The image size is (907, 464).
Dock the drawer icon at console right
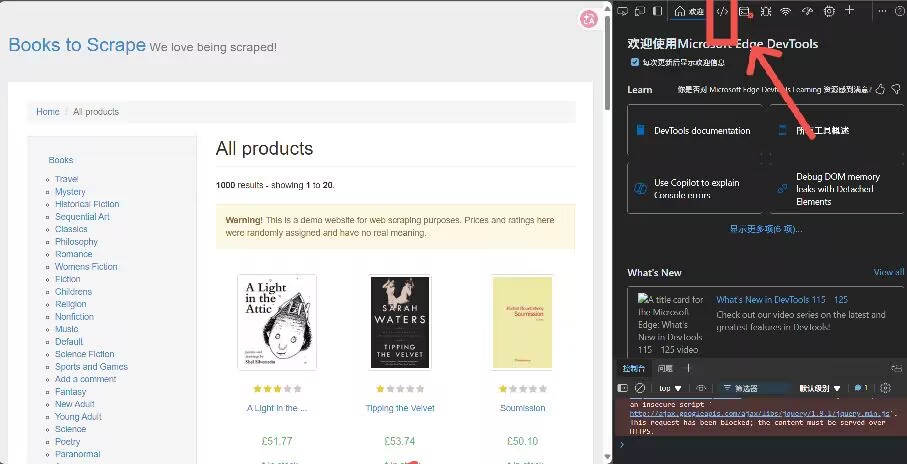click(896, 369)
